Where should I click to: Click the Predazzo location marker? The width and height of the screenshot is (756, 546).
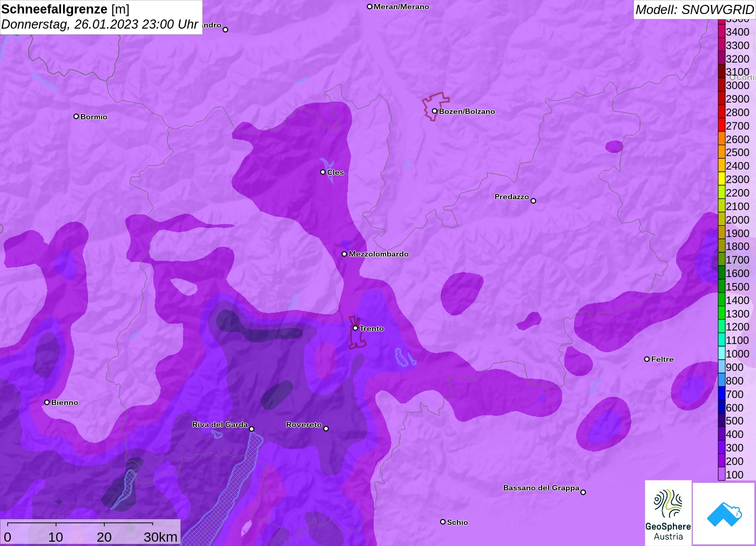[x=534, y=201]
